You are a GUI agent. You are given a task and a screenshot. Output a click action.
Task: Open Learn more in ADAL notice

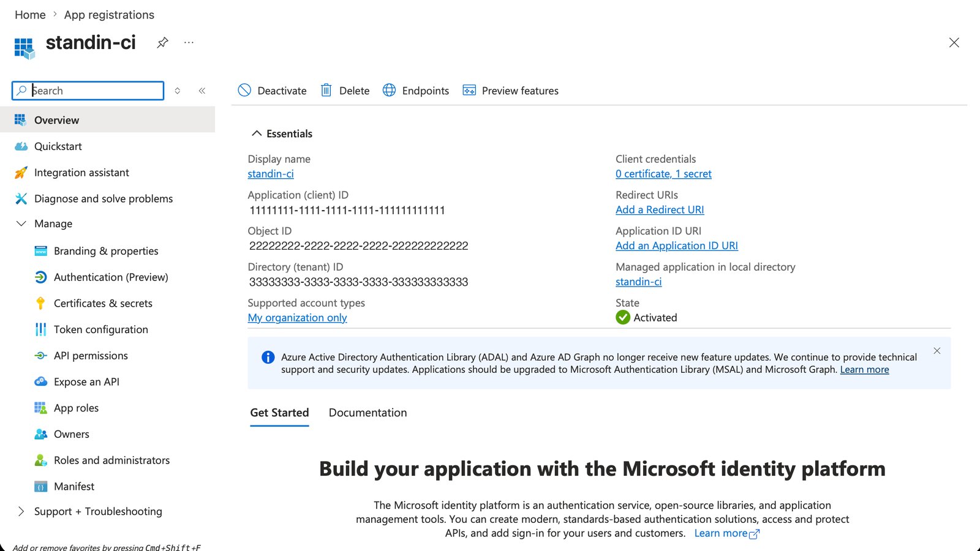864,370
